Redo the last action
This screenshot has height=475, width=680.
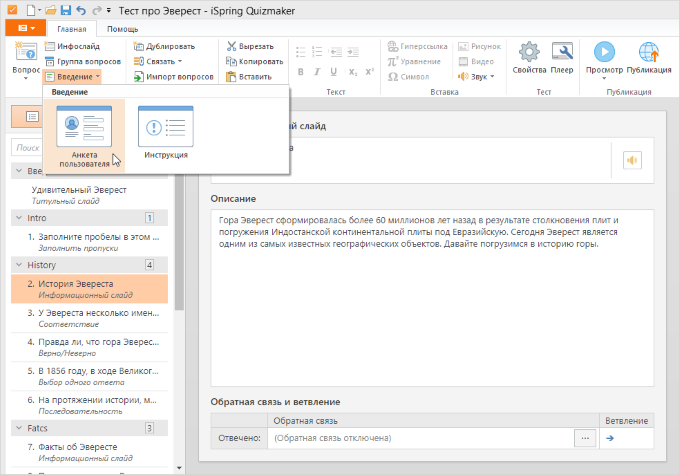97,10
